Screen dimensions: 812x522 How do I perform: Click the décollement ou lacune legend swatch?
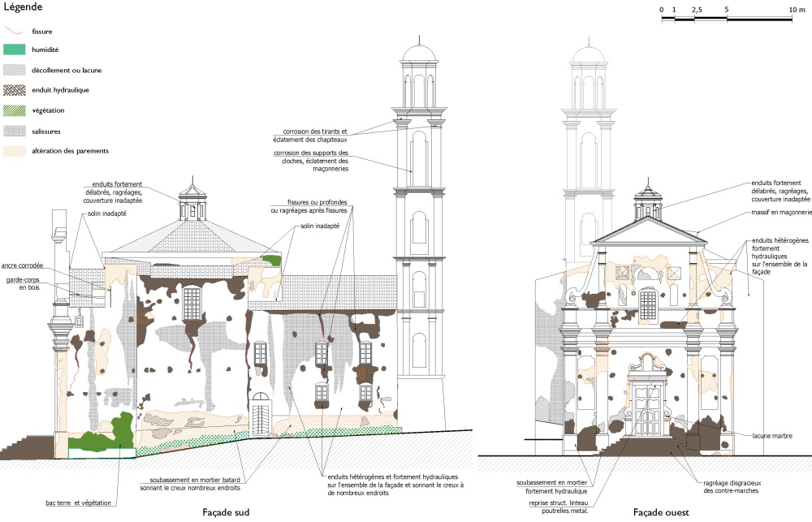point(15,71)
